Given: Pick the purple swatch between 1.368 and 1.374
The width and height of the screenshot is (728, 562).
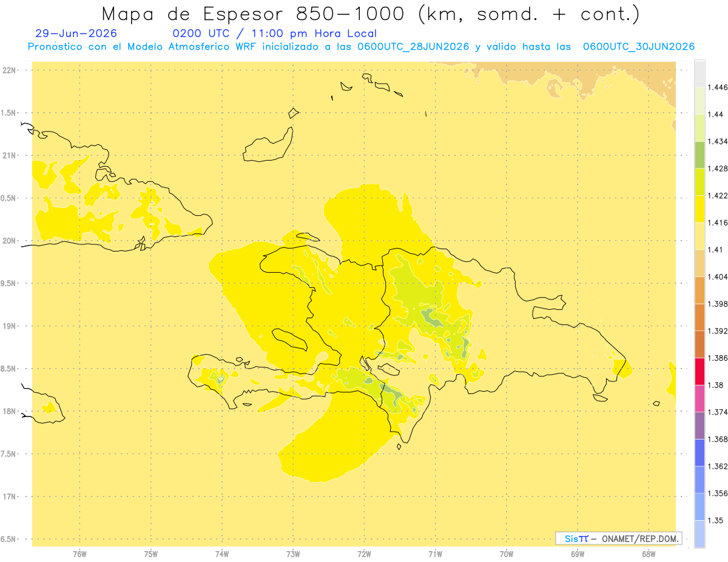Looking at the screenshot, I should [x=699, y=425].
